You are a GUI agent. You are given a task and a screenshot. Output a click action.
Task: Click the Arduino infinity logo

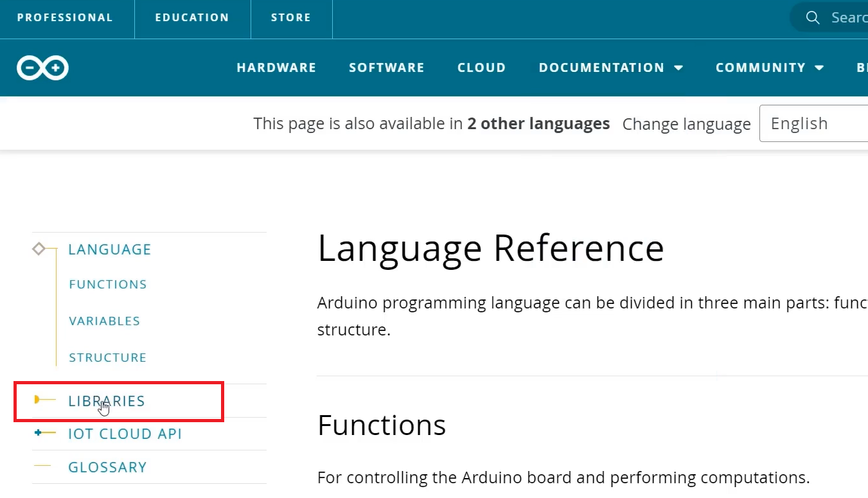[42, 67]
